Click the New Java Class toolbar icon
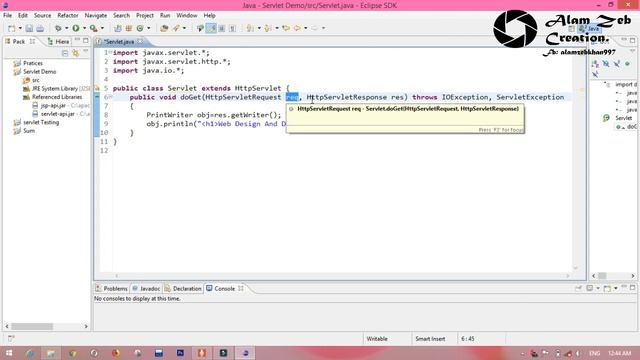Viewport: 640px width, 360px height. [x=140, y=28]
